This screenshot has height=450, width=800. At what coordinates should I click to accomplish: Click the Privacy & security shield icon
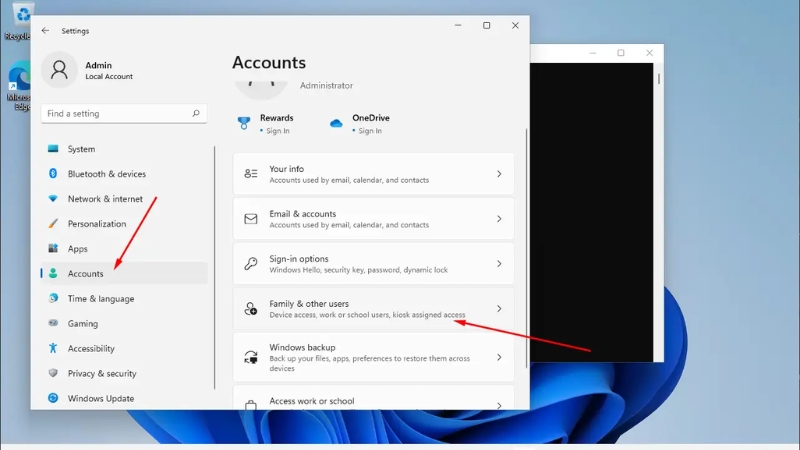(x=53, y=374)
